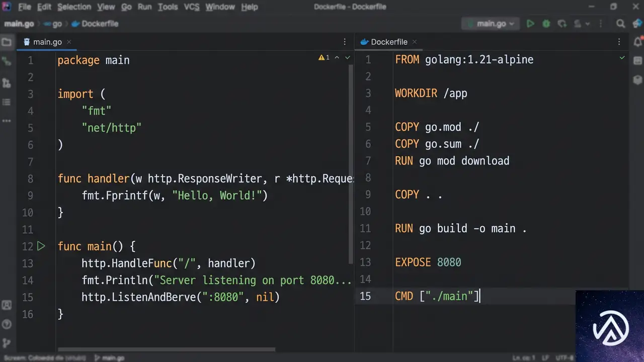Open Search Everywhere magnifier icon
This screenshot has height=362, width=644.
(621, 24)
